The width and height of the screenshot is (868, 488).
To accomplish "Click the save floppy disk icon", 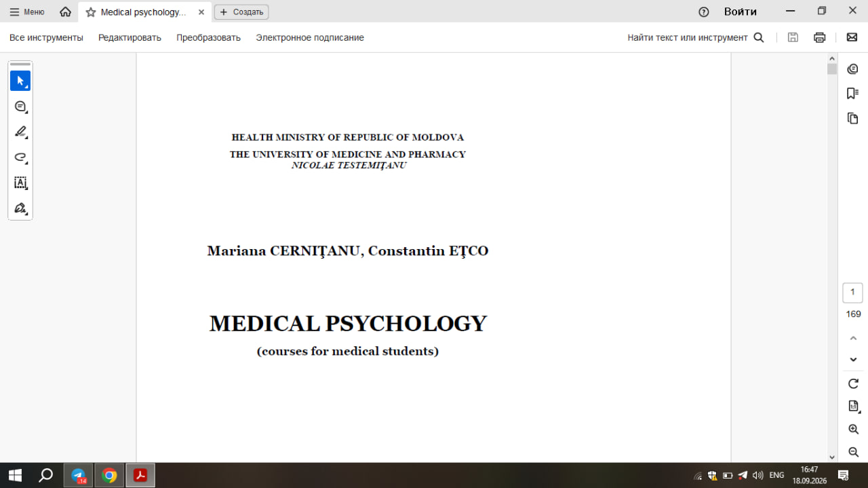I will coord(793,37).
